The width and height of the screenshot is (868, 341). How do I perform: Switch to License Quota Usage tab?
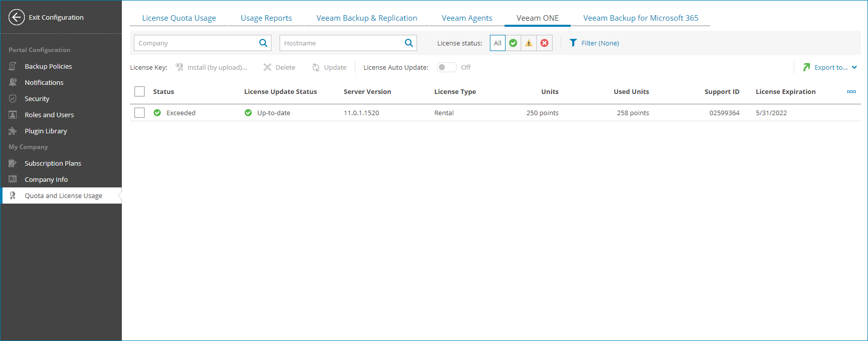[x=179, y=18]
